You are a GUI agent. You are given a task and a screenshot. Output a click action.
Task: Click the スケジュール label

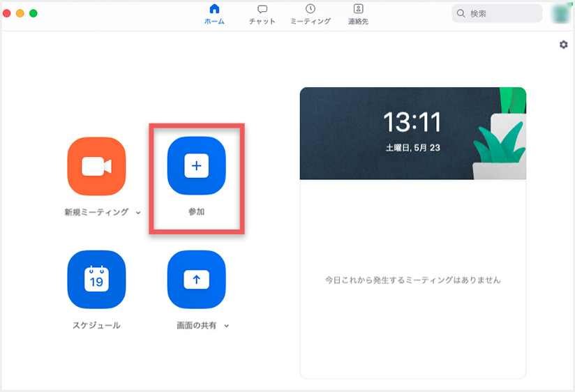coord(96,325)
